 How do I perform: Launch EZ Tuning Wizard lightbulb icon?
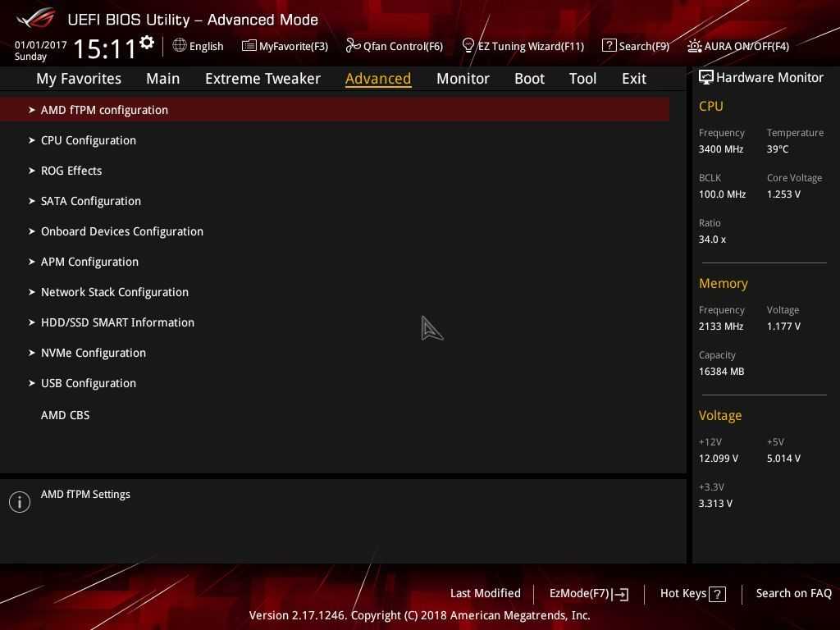pos(468,46)
